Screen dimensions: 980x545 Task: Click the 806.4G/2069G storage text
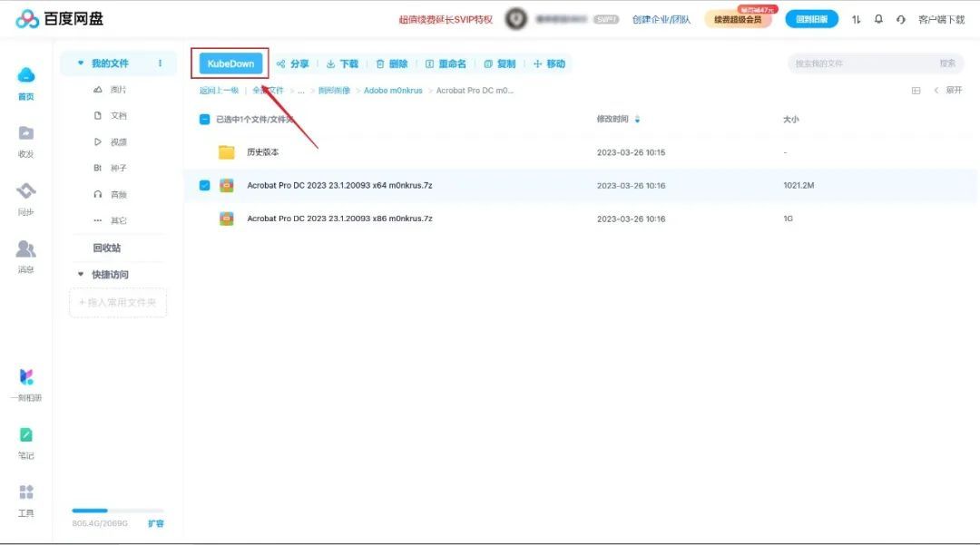click(x=100, y=523)
